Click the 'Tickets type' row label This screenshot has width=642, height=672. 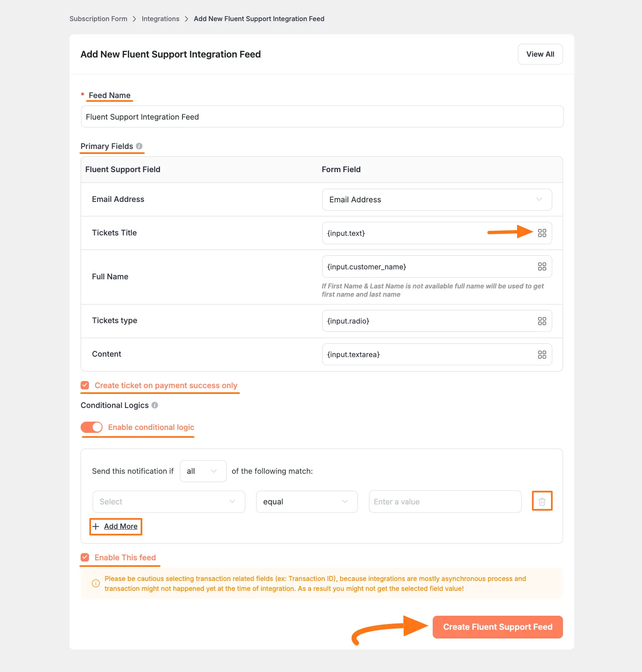pos(115,321)
